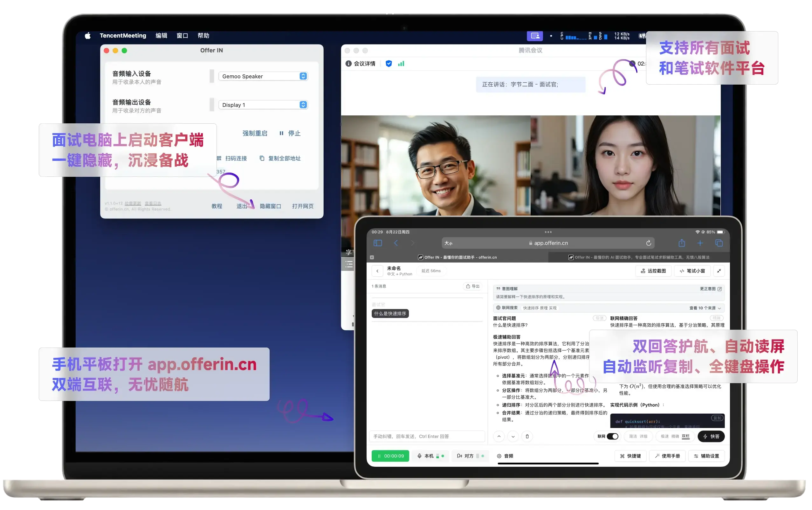Click the screen mirroring menu bar icon
812x510 pixels.
tap(535, 35)
